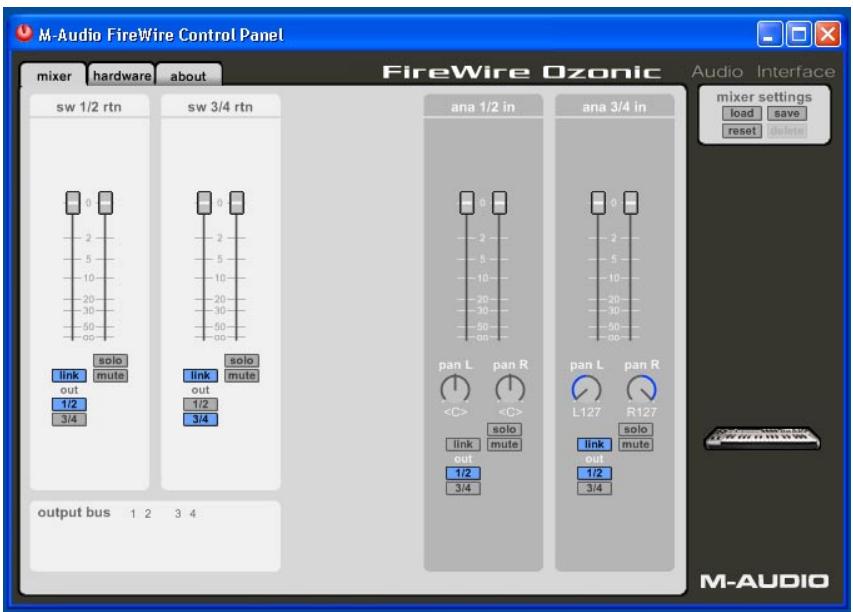
Task: Click right fader of sw 3/4 rtn
Action: tap(237, 203)
